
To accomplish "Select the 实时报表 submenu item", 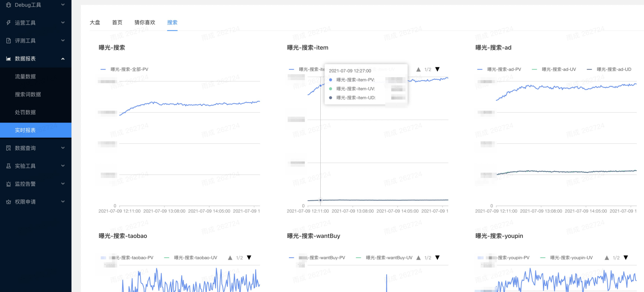I will [x=36, y=130].
